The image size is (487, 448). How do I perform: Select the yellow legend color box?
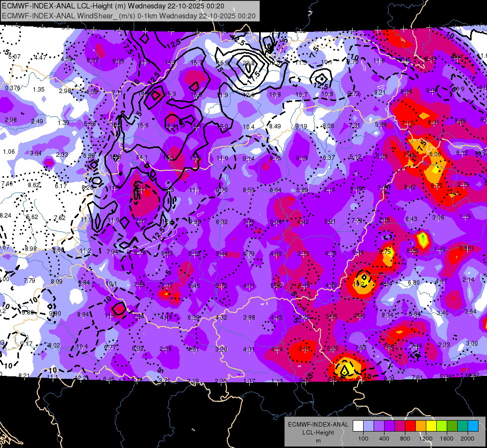click(x=431, y=426)
